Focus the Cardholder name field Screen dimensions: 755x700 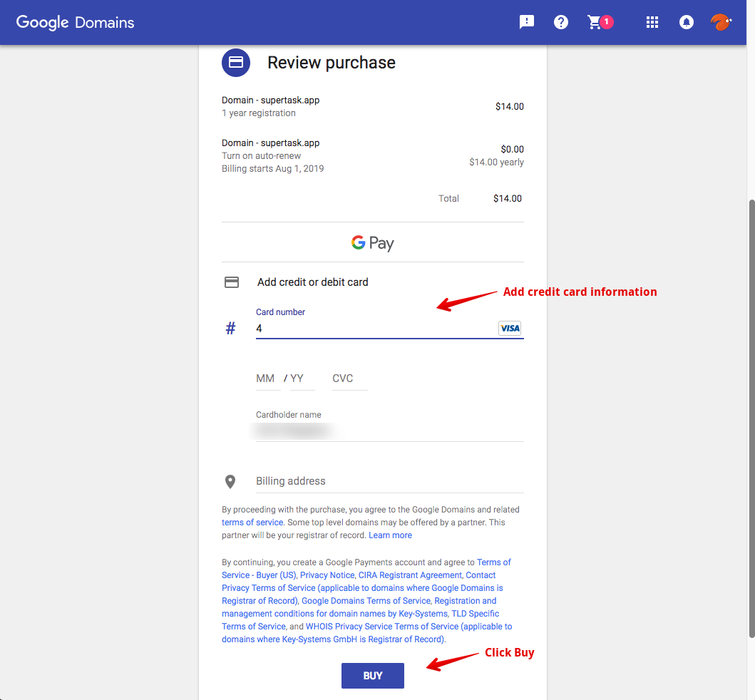coord(389,431)
